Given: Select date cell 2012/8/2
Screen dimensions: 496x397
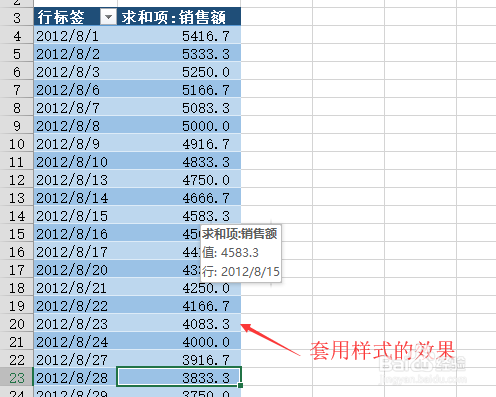Looking at the screenshot, I should (75, 54).
